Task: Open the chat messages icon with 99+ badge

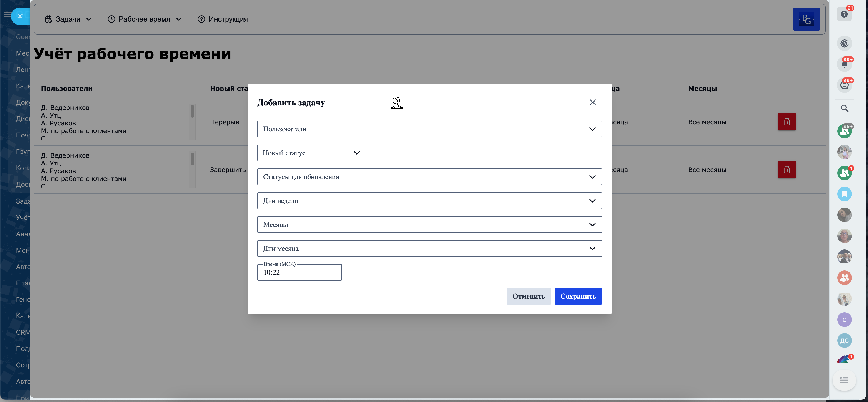Action: point(844,85)
